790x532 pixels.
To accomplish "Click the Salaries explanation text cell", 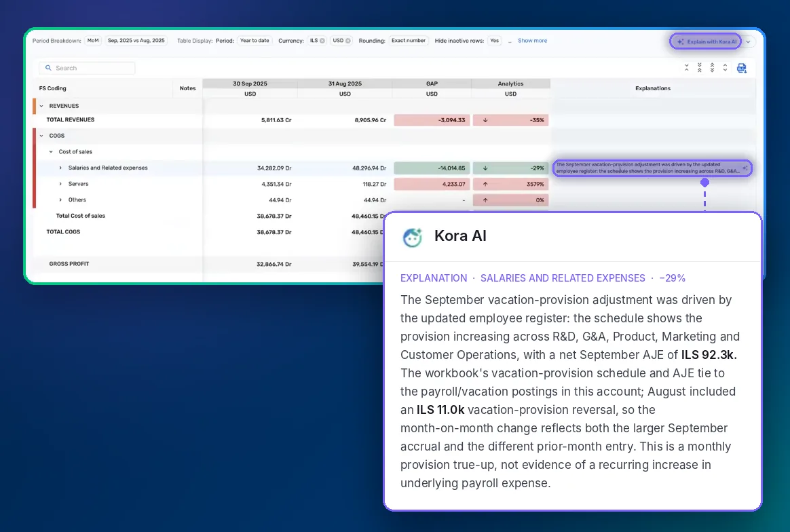I will coord(652,168).
